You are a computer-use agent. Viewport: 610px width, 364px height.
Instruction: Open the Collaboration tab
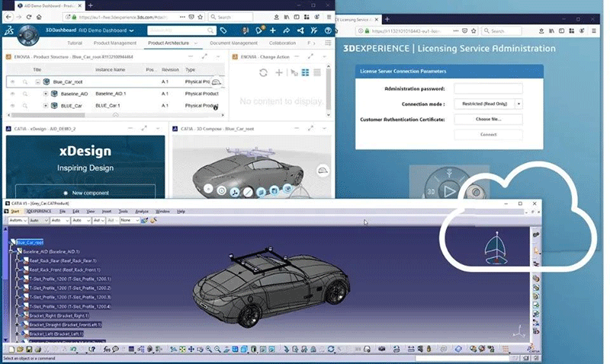pyautogui.click(x=282, y=43)
